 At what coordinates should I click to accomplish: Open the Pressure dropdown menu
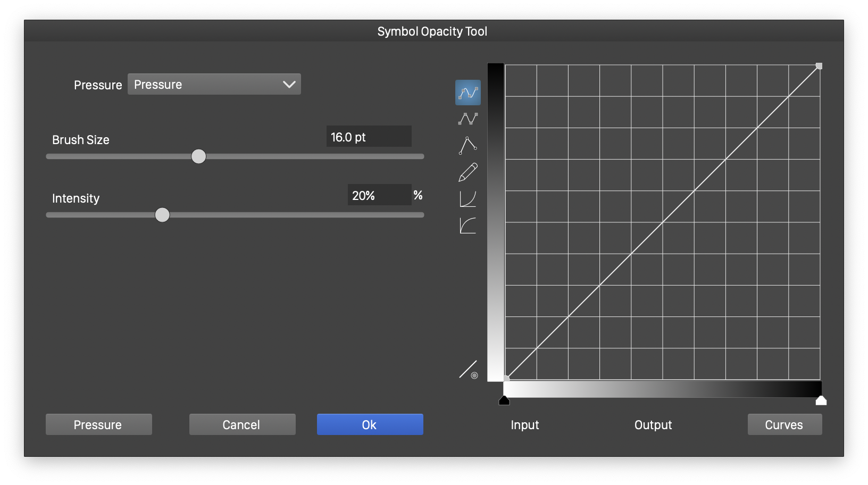[214, 84]
